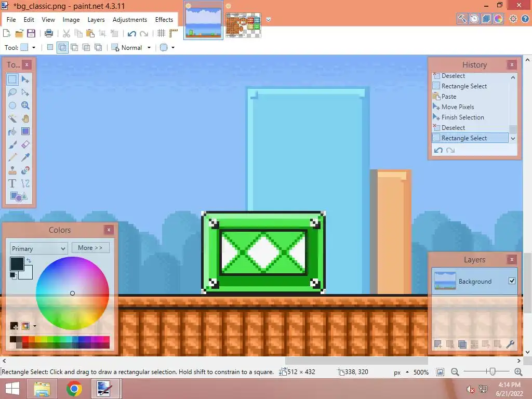Select the Paintbrush tool
The height and width of the screenshot is (399, 532).
pyautogui.click(x=12, y=144)
